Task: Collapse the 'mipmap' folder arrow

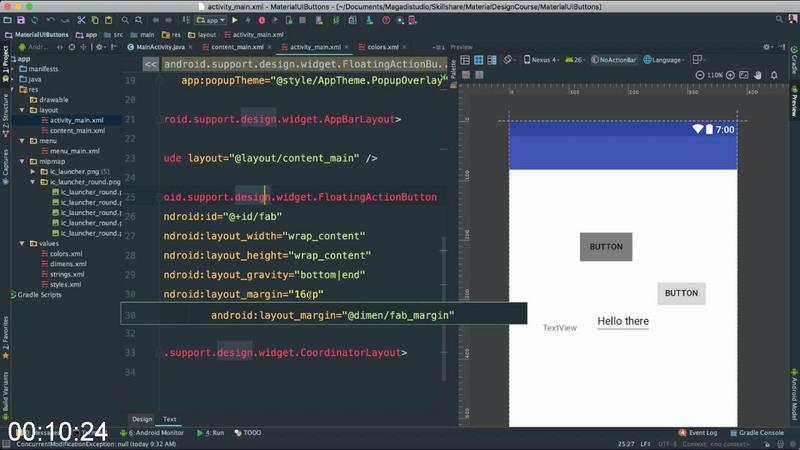Action: click(22, 161)
